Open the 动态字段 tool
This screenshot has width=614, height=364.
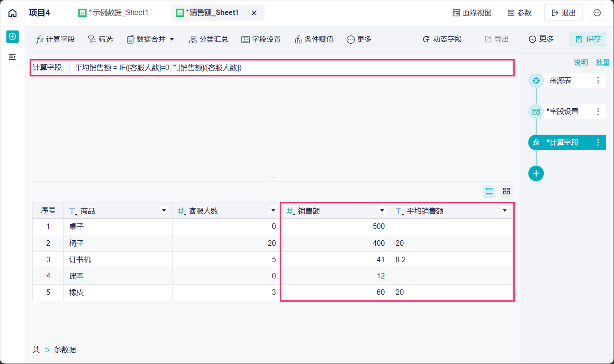[x=442, y=39]
